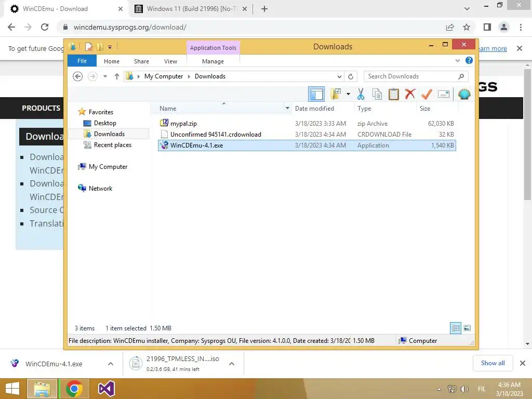Select the WinCDEmu-4.1.exe file row

tap(307, 145)
